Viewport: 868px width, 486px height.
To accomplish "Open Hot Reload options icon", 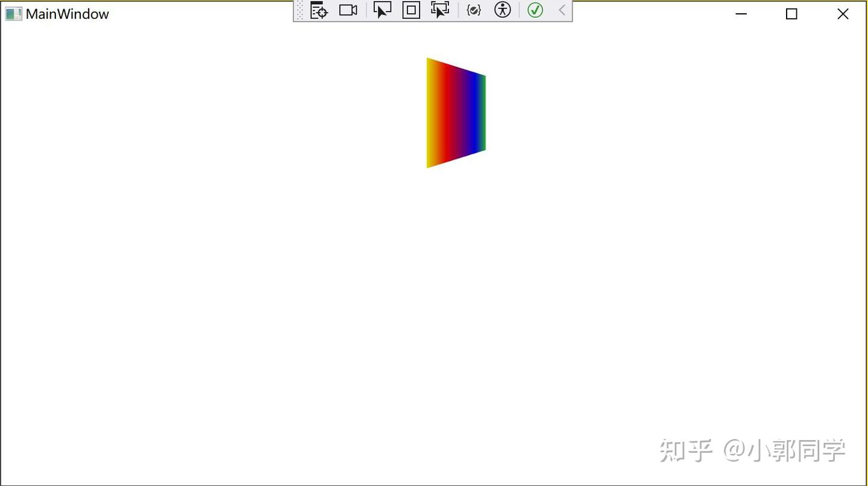I will (474, 10).
